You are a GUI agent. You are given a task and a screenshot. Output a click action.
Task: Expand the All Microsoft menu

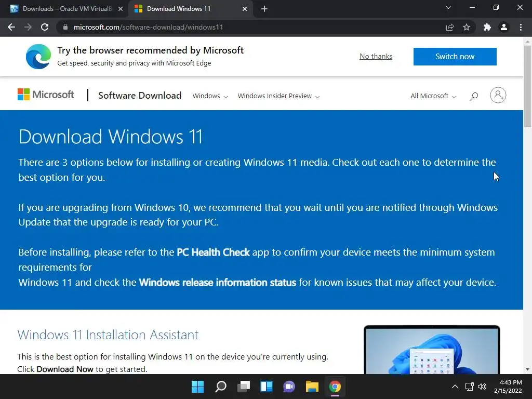(433, 96)
